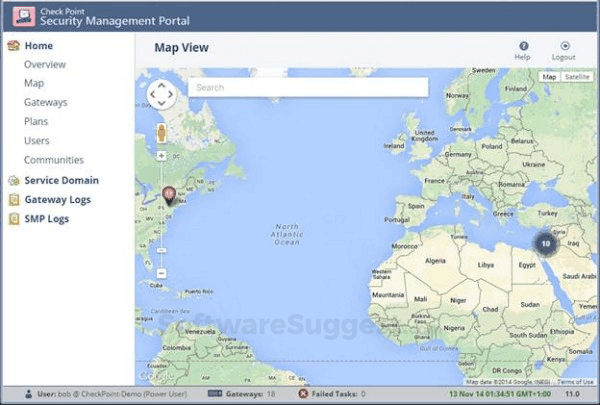This screenshot has width=600, height=405.
Task: Click the Home house icon
Action: (14, 46)
